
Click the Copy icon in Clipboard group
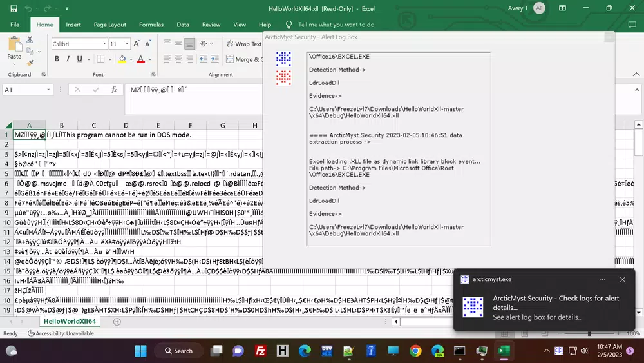coord(30,52)
